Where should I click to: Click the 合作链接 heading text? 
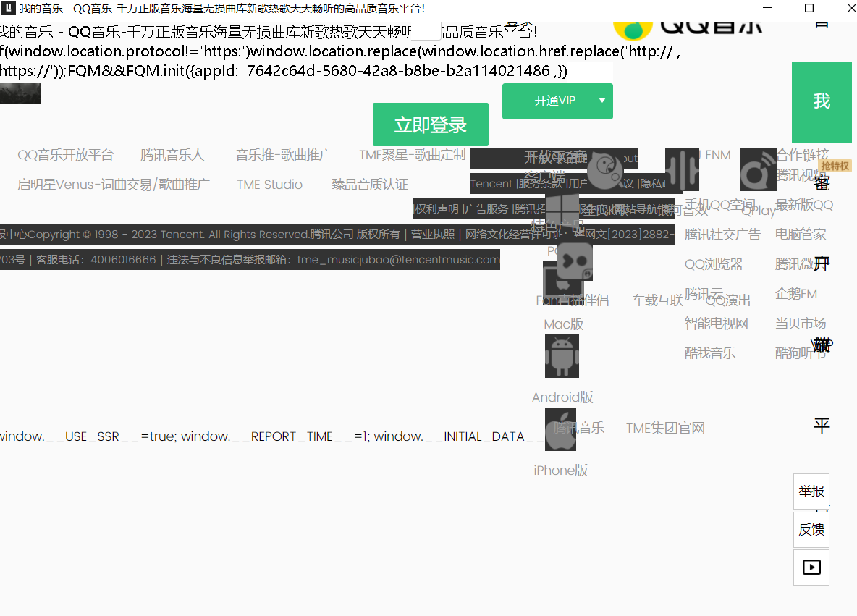coord(803,155)
